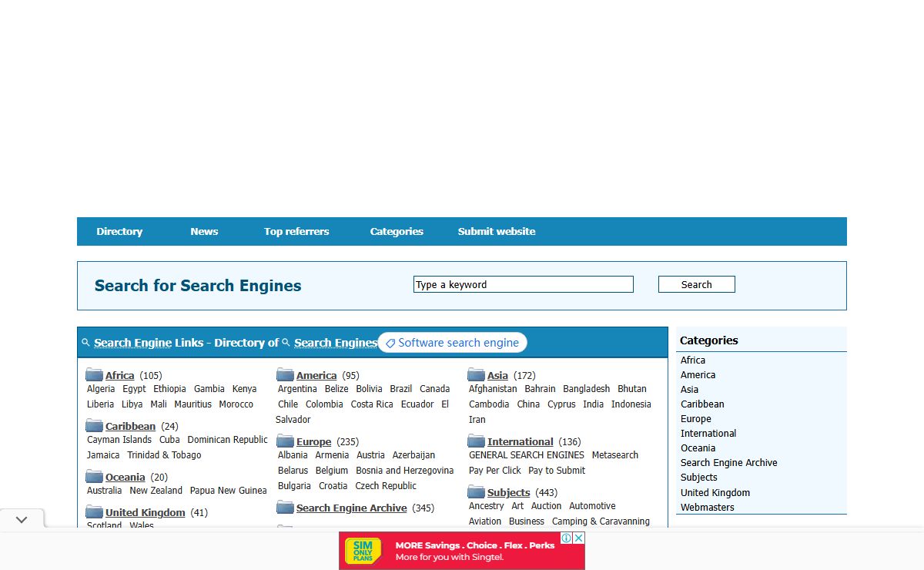Open the Trinidad & Tobago link
924x570 pixels.
164,455
